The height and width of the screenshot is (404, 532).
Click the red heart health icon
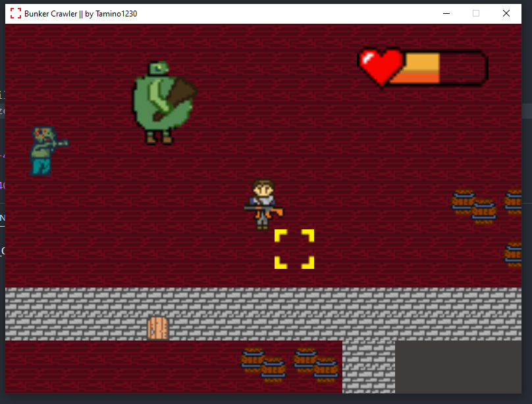coord(380,67)
